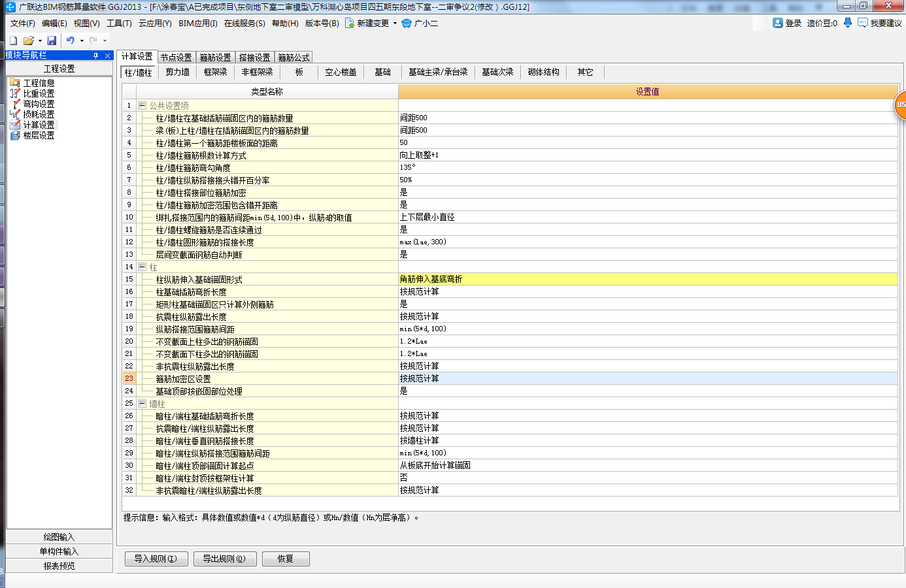906x588 pixels.
Task: Click the 单构件输入 navigation button
Action: pyautogui.click(x=59, y=551)
